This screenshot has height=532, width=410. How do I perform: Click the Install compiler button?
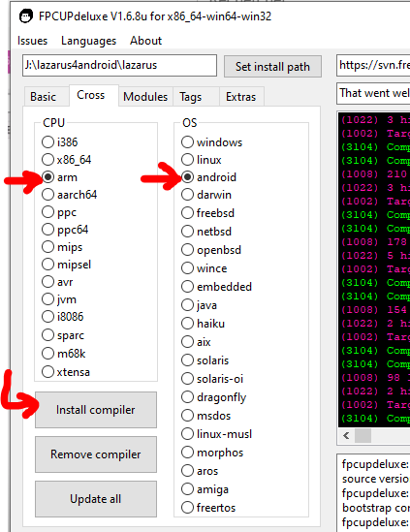(x=96, y=410)
